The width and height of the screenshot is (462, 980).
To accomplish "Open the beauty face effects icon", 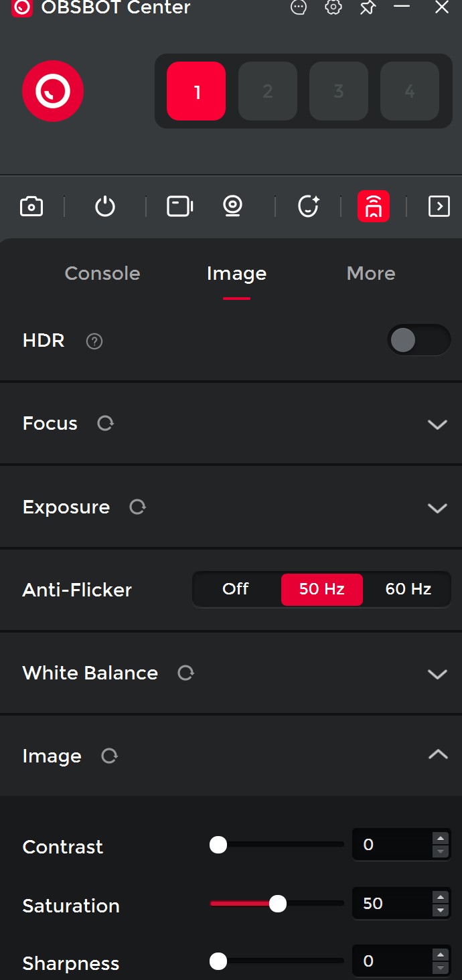I will (x=308, y=206).
